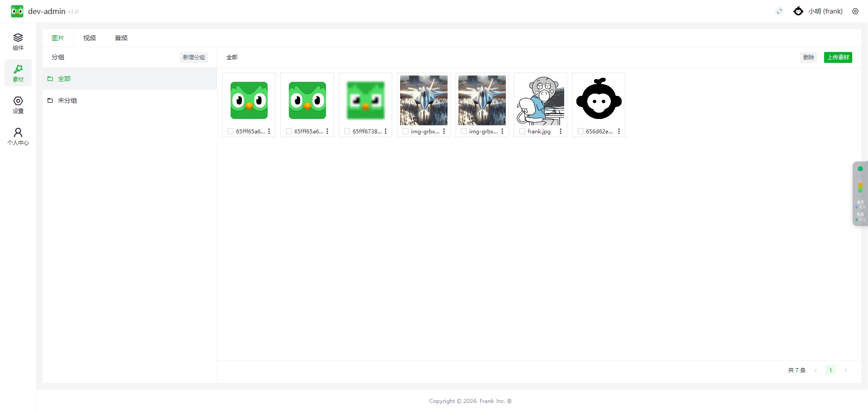
Task: Check the checkbox for frank.jpg
Action: 522,131
